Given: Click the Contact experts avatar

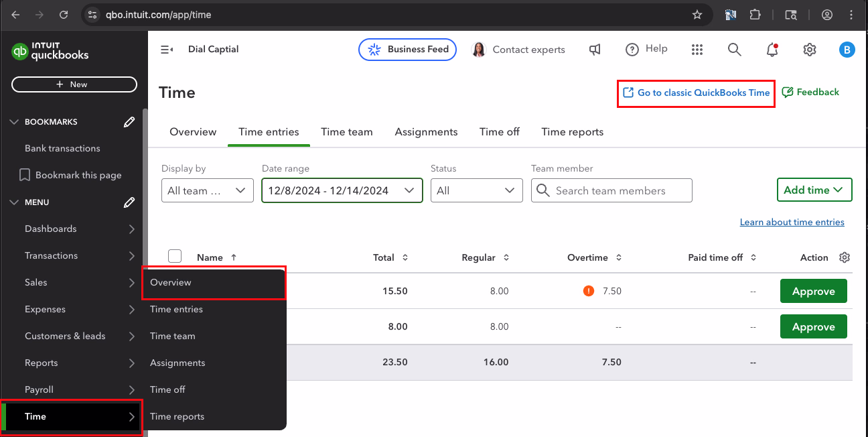Looking at the screenshot, I should coord(478,49).
